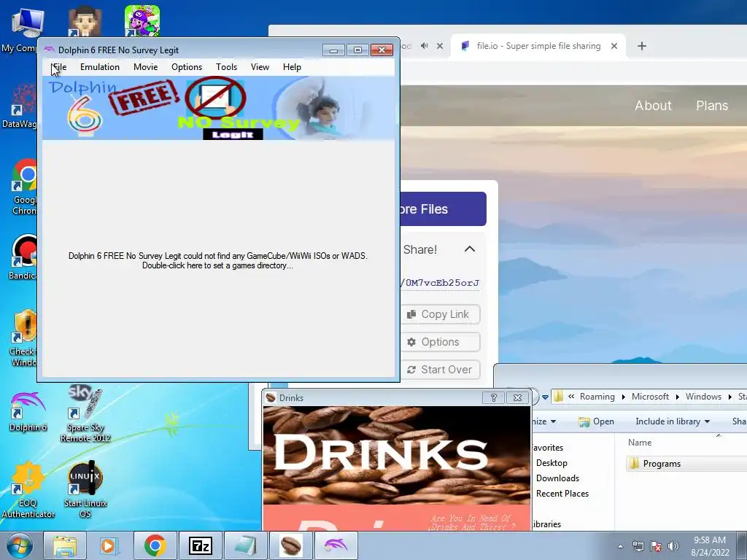Click Microsoft in the Explorer address path
Image resolution: width=747 pixels, height=560 pixels.
(650, 397)
